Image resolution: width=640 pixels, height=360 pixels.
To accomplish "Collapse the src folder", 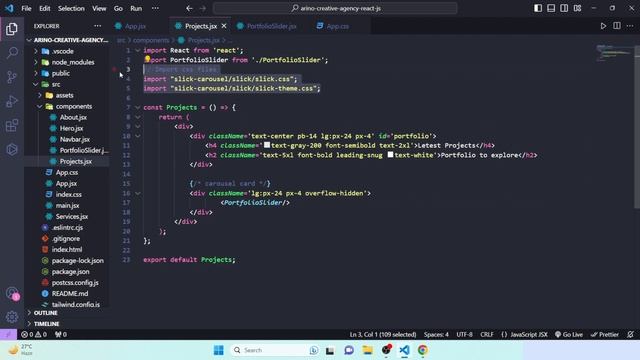I will point(56,84).
